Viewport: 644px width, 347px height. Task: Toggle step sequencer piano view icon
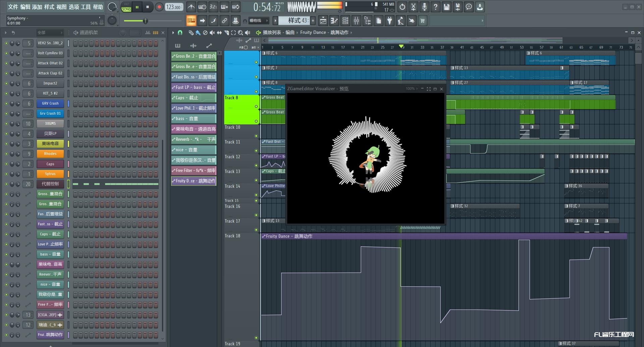(155, 33)
